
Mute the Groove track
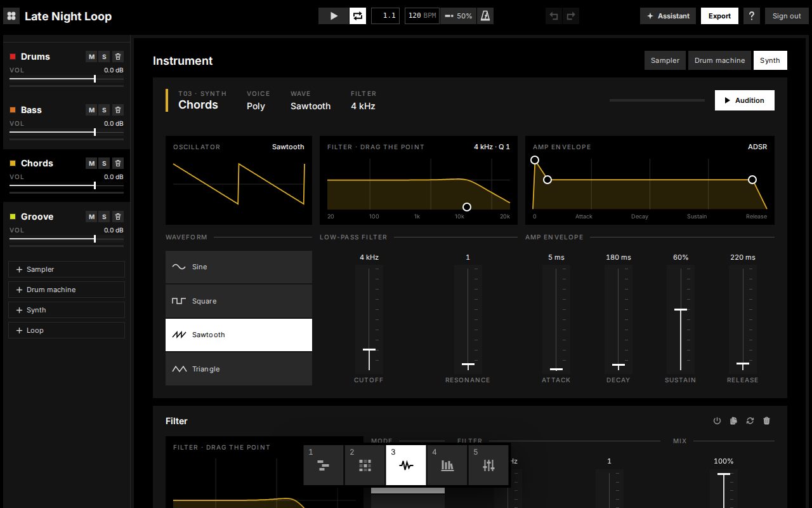click(x=91, y=217)
